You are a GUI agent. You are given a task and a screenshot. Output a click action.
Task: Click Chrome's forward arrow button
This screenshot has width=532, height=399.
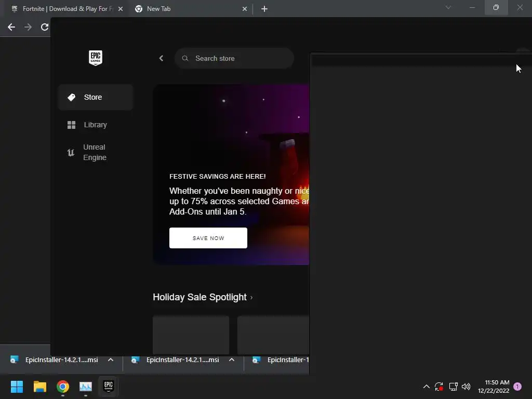(x=28, y=27)
